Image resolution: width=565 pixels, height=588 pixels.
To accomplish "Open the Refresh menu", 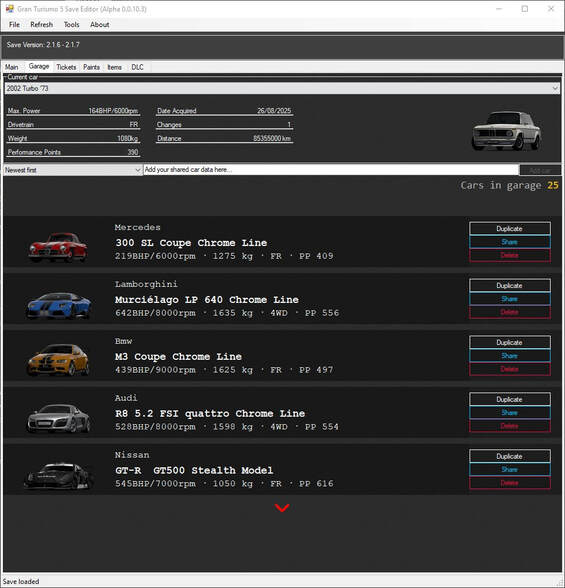I will 41,25.
